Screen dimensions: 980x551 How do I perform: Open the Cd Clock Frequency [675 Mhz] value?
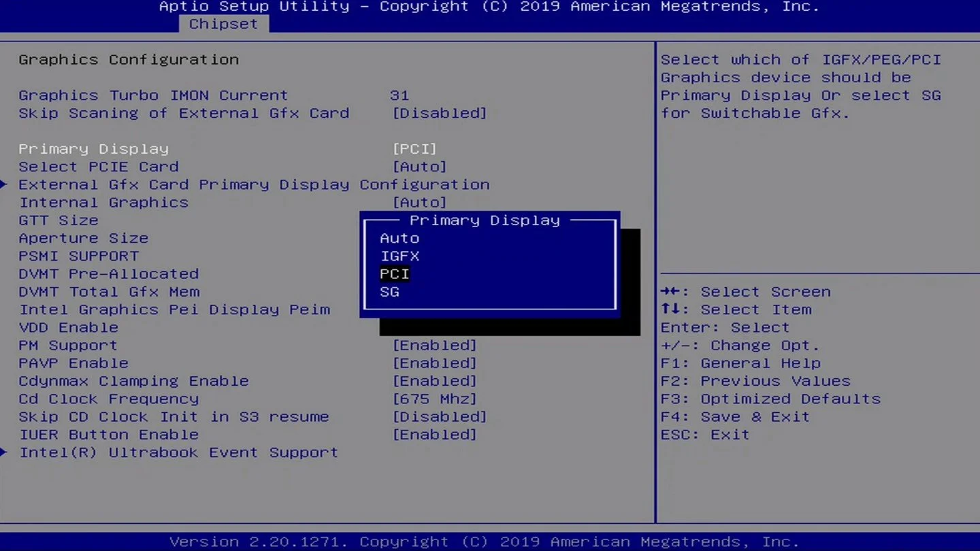[434, 399]
